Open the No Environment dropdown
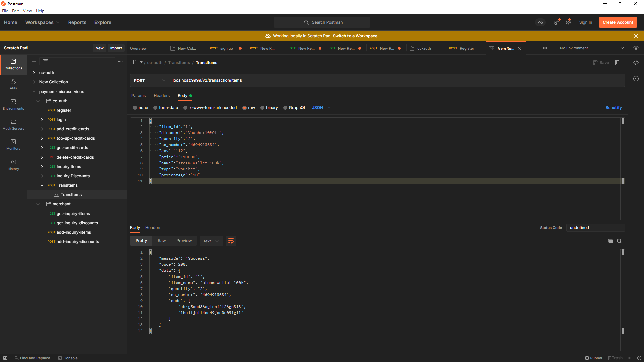Image resolution: width=644 pixels, height=362 pixels. 592,48
